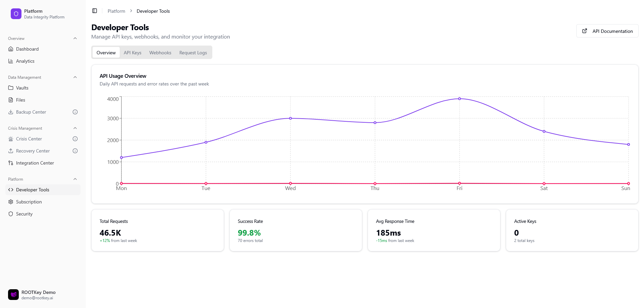The width and height of the screenshot is (644, 308).
Task: Click the info icon beside Backup Center
Action: coord(75,112)
